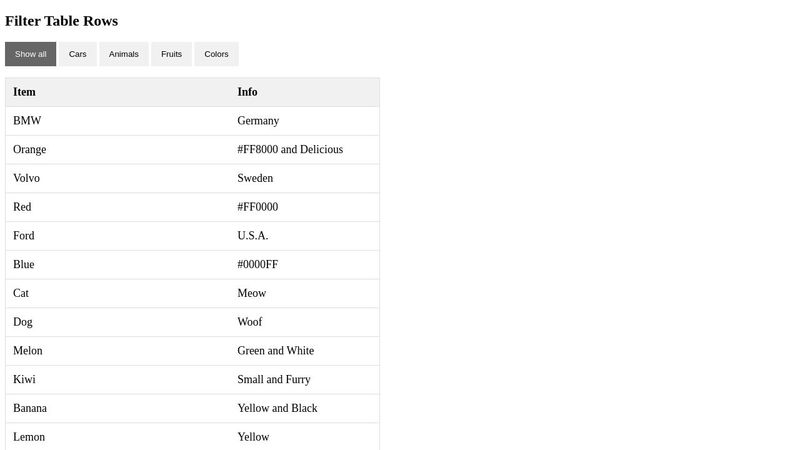Screen dimensions: 800x450
Task: Click the '#FF8000 and Delicious' cell
Action: (290, 150)
